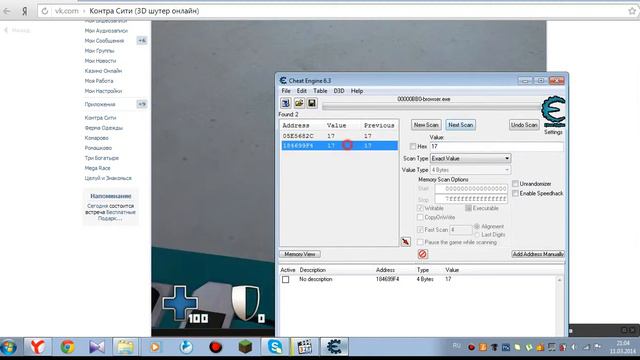Viewport: 640px width, 360px height.
Task: Select the Last Digits radio button
Action: pos(476,235)
